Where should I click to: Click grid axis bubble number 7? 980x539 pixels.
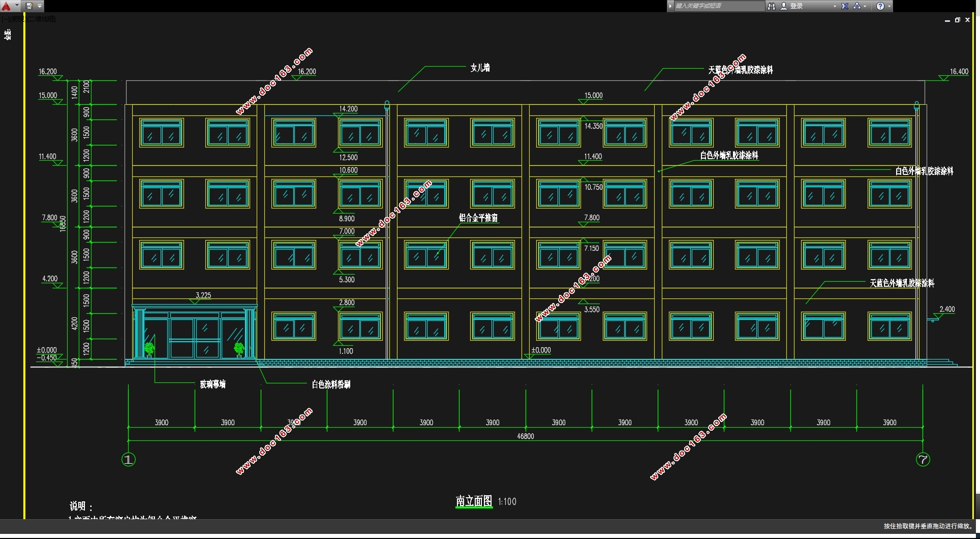coord(923,460)
